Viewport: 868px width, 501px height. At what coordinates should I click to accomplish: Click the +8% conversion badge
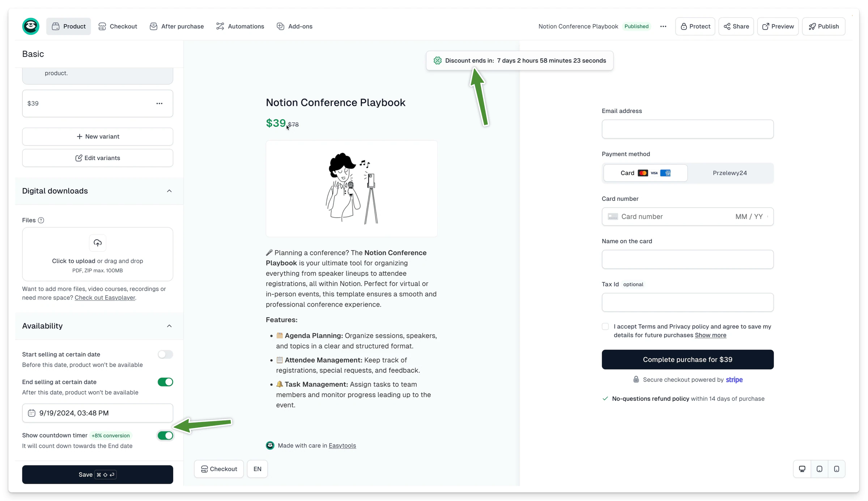pos(111,435)
